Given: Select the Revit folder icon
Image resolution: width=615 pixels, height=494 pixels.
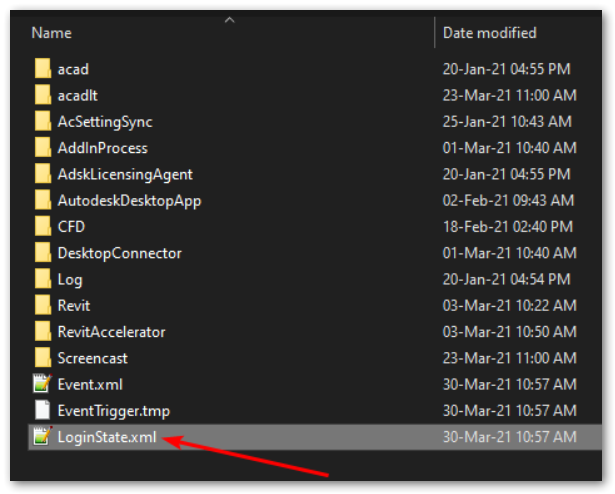Looking at the screenshot, I should click(42, 306).
